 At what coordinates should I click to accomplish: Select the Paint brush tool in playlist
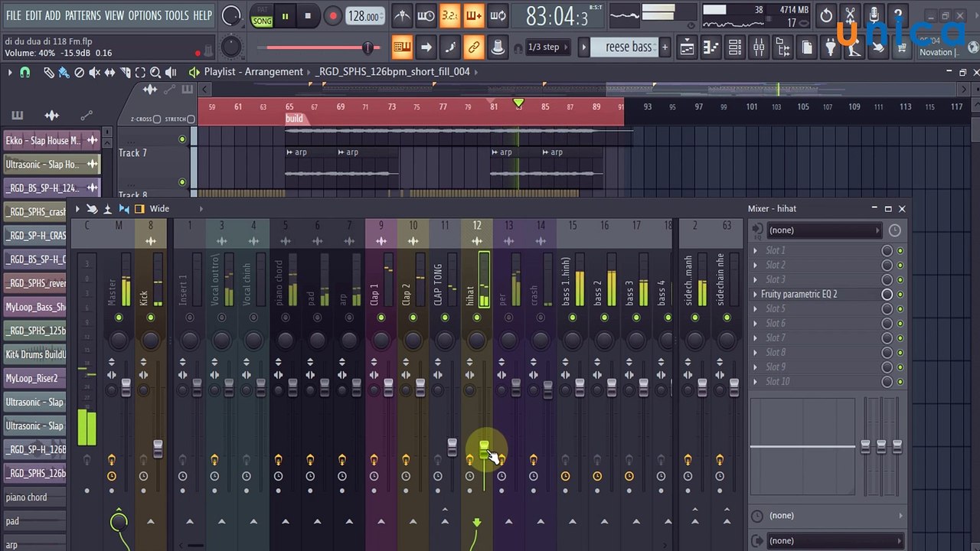64,72
